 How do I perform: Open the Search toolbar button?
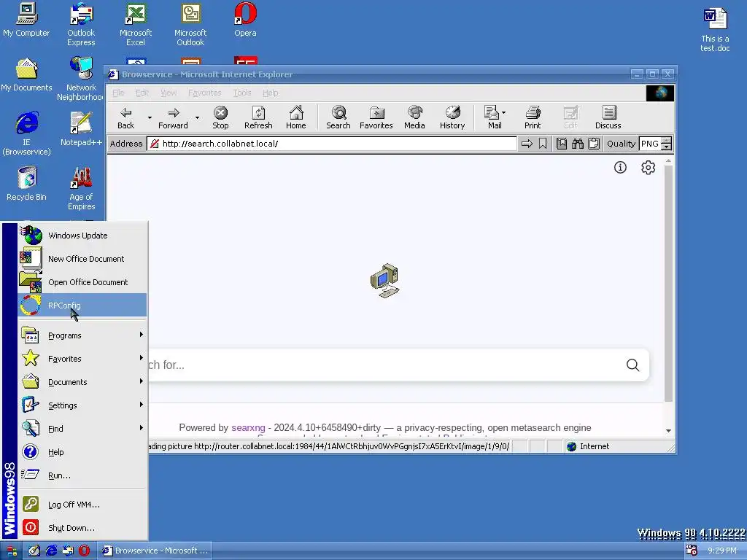(x=338, y=117)
